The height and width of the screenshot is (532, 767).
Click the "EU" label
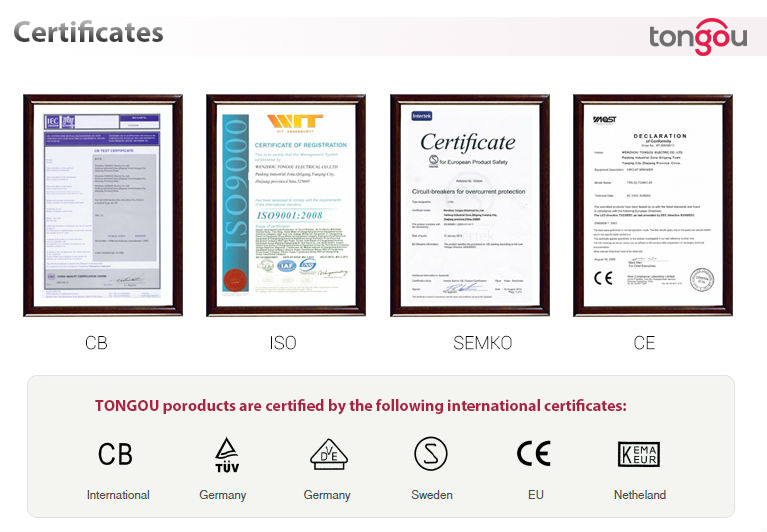coord(536,495)
